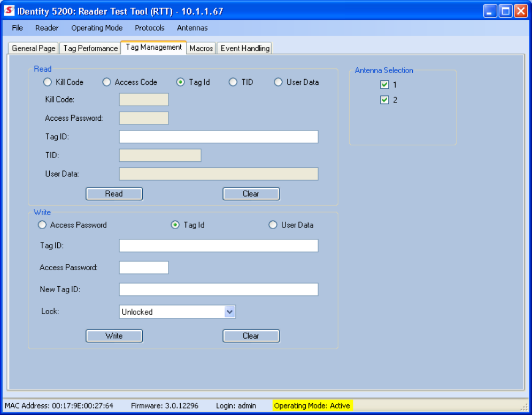This screenshot has width=532, height=415.
Task: Click Operating Mode: Active status indicator
Action: point(312,405)
